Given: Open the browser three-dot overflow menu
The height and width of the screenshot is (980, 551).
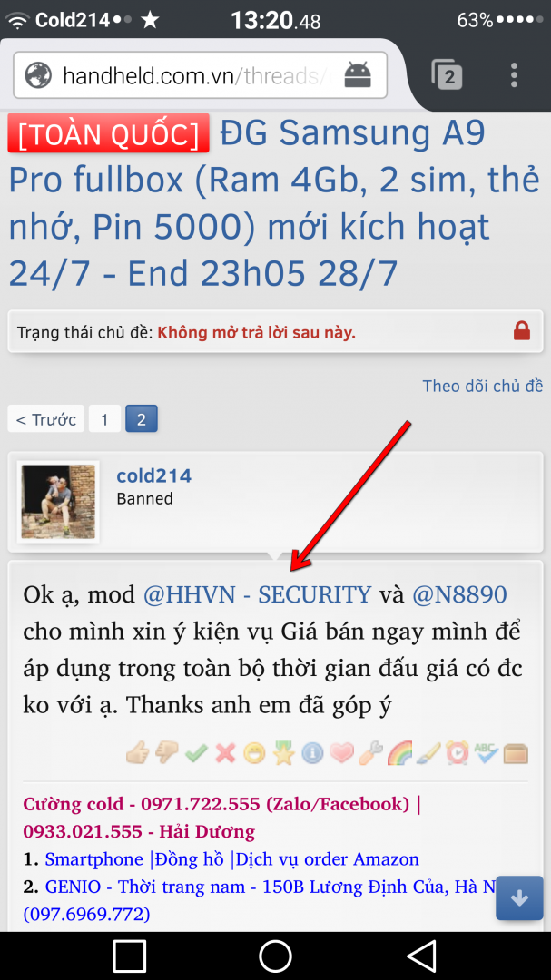Looking at the screenshot, I should click(x=514, y=75).
